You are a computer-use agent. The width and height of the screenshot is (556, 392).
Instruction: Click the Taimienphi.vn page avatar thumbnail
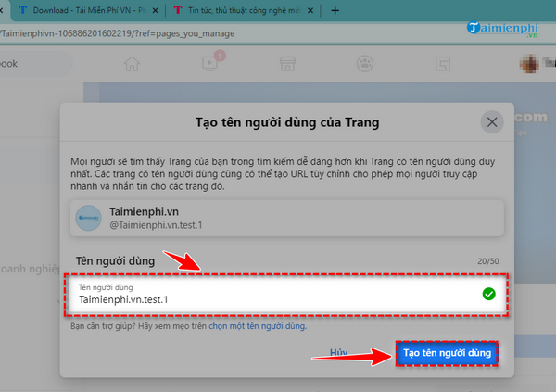click(88, 218)
